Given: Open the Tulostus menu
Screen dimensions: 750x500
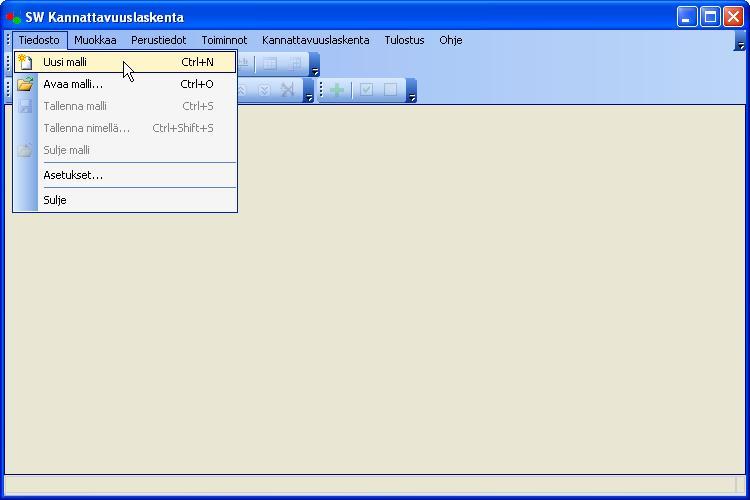Looking at the screenshot, I should [404, 40].
